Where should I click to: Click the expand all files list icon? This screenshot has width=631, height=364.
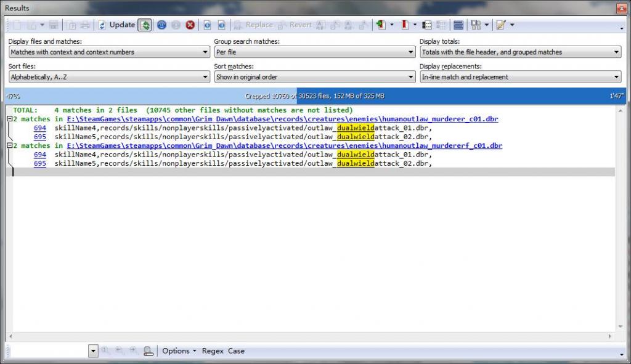[x=426, y=25]
